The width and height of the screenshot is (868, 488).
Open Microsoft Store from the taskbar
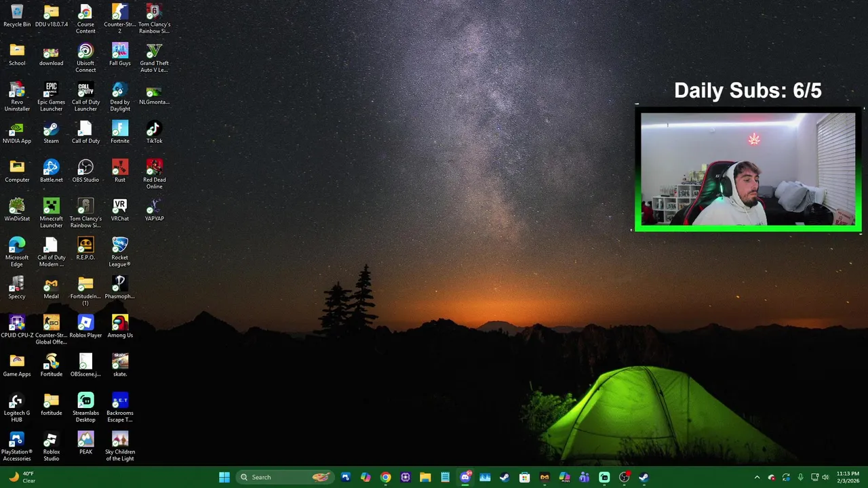(x=525, y=477)
